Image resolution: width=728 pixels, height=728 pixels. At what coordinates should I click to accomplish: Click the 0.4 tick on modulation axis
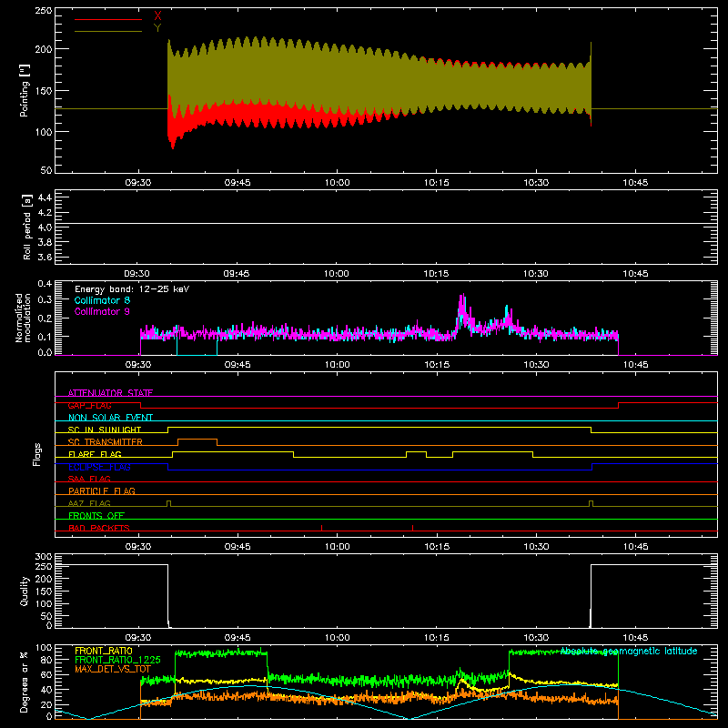pos(45,283)
